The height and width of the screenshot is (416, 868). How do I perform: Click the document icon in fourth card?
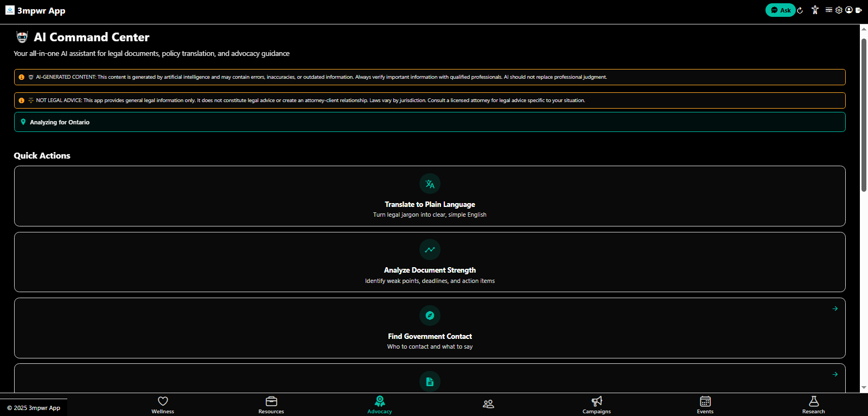coord(430,381)
